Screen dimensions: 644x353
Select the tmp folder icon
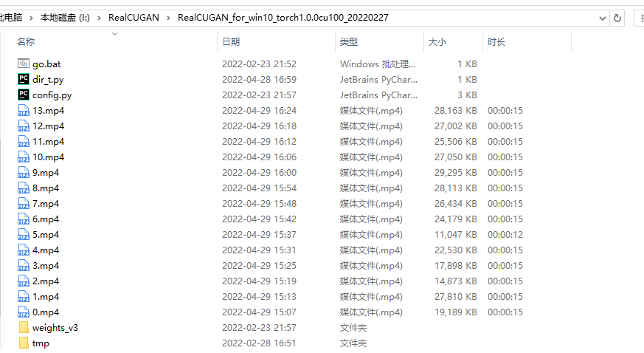coord(24,343)
